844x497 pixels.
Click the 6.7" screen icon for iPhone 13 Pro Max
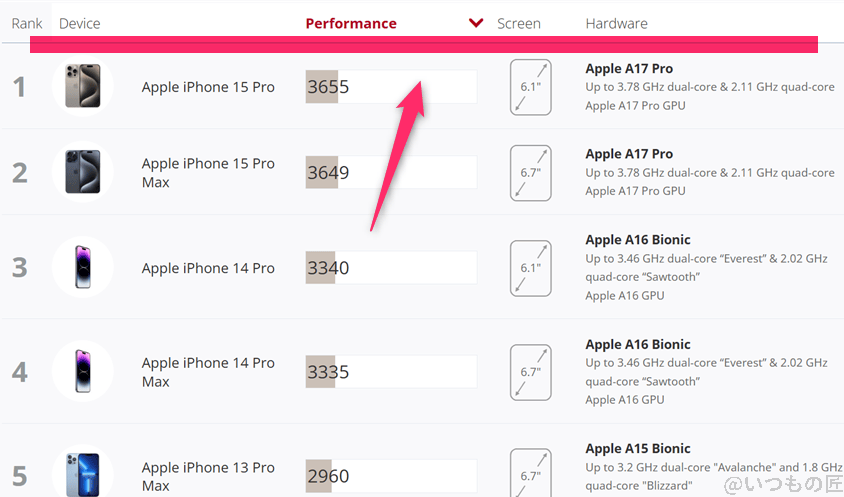click(x=531, y=474)
